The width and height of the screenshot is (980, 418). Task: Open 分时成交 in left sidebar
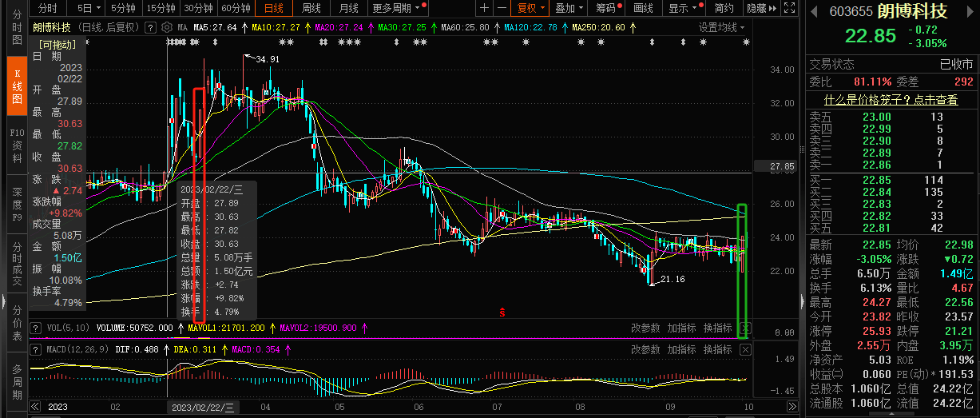[17, 264]
